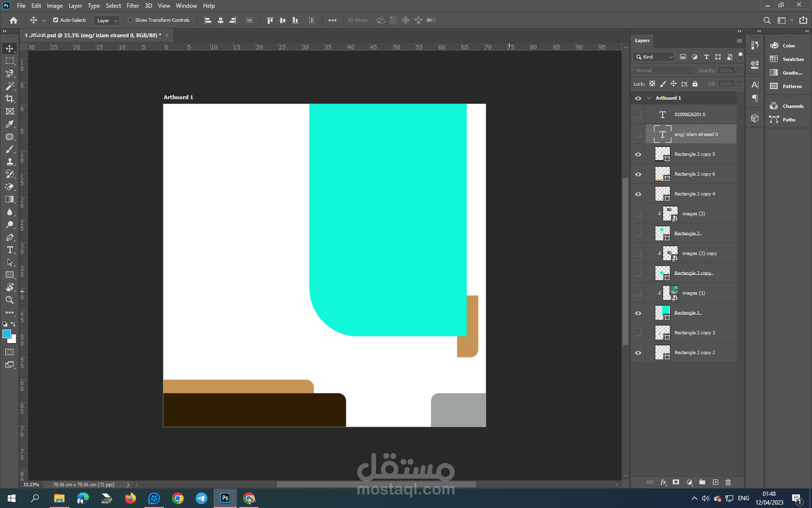Select the Path Selection tool

(10, 262)
